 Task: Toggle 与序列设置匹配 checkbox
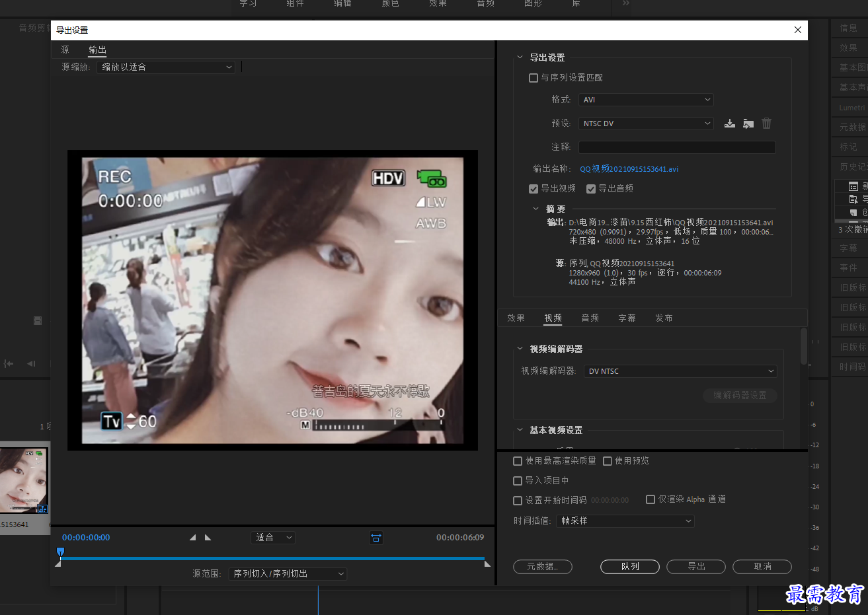533,78
